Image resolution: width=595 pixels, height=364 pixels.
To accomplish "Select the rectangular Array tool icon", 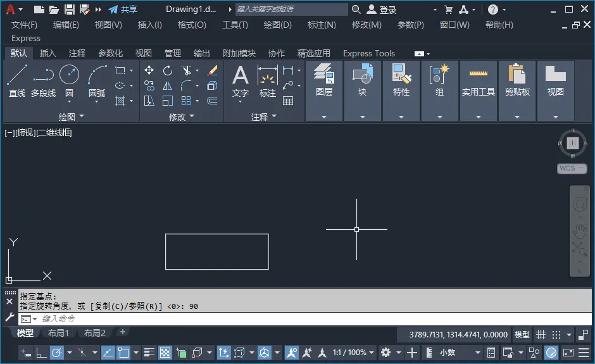I will tap(186, 101).
